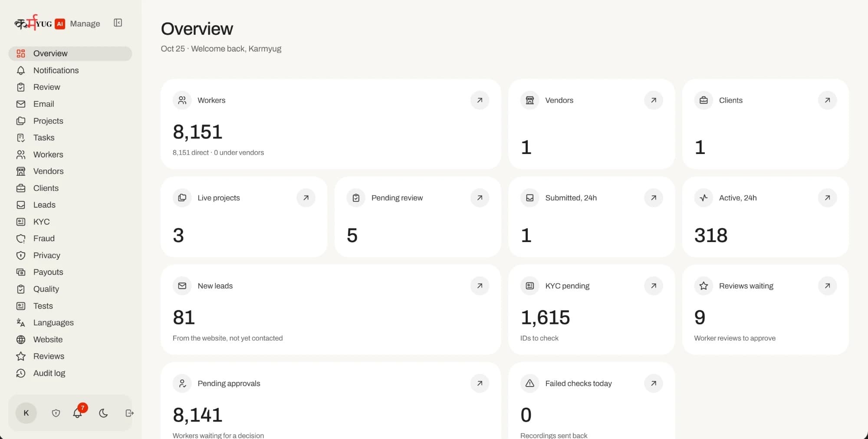Image resolution: width=868 pixels, height=439 pixels.
Task: Go to Tests in the sidebar
Action: click(70, 306)
